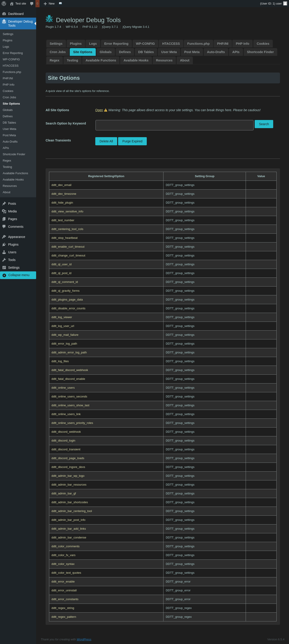This screenshot has height=644, width=289.
Task: Click the Search button
Action: click(263, 124)
